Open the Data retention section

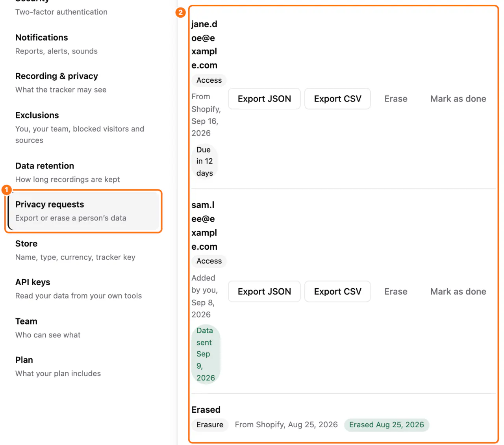coord(83,172)
